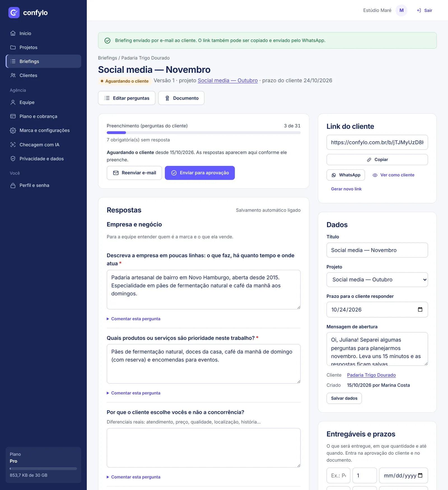Expand Comentar esta pergunta under concorrência question

pos(134,477)
